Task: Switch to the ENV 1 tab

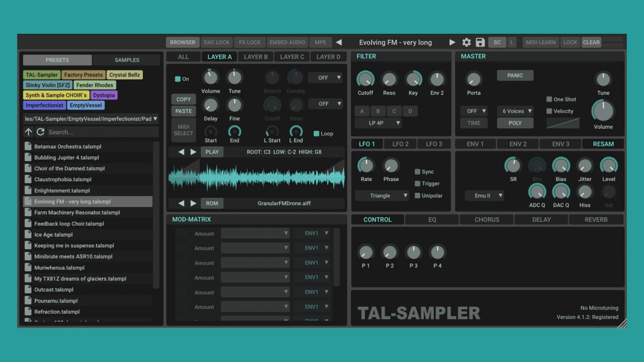Action: pos(475,144)
